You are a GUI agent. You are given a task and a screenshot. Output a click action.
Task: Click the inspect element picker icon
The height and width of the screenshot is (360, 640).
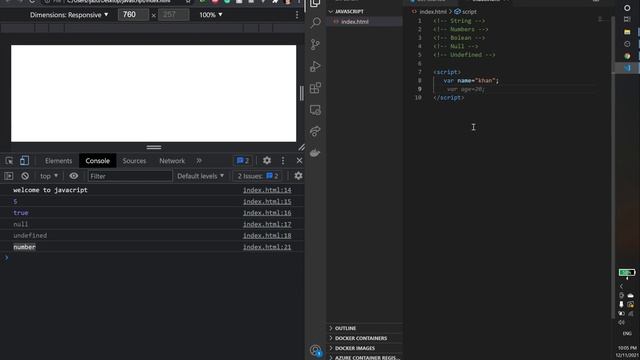click(x=9, y=161)
